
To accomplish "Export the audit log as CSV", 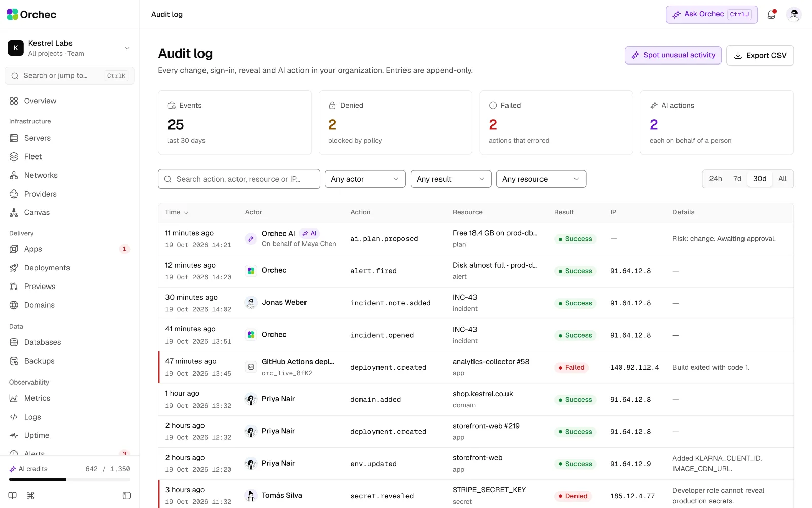I will tap(760, 55).
